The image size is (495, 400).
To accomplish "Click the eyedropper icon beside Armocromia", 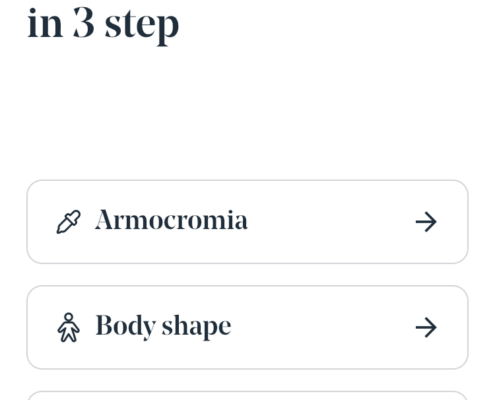I will pos(68,222).
